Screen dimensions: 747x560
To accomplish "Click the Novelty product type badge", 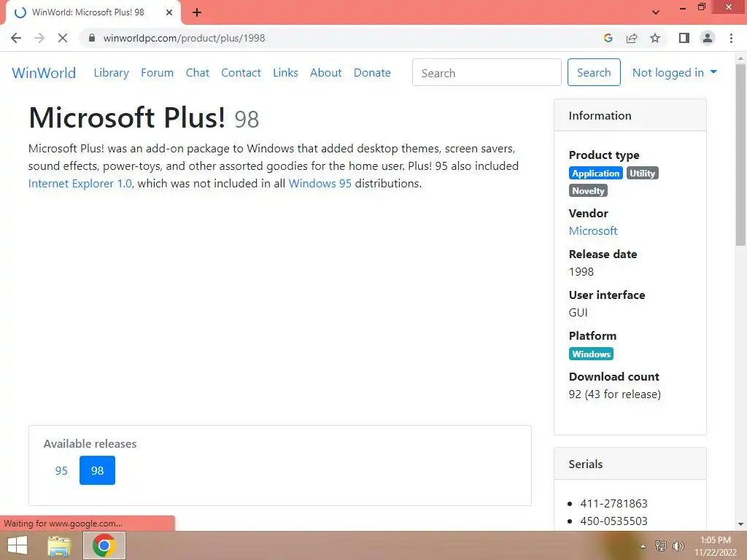I will click(x=588, y=191).
